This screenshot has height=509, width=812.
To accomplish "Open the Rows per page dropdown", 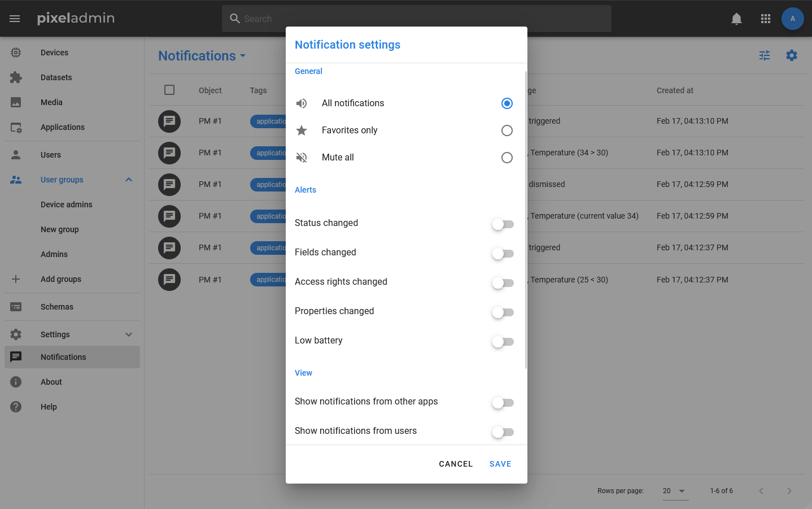I will (x=674, y=491).
